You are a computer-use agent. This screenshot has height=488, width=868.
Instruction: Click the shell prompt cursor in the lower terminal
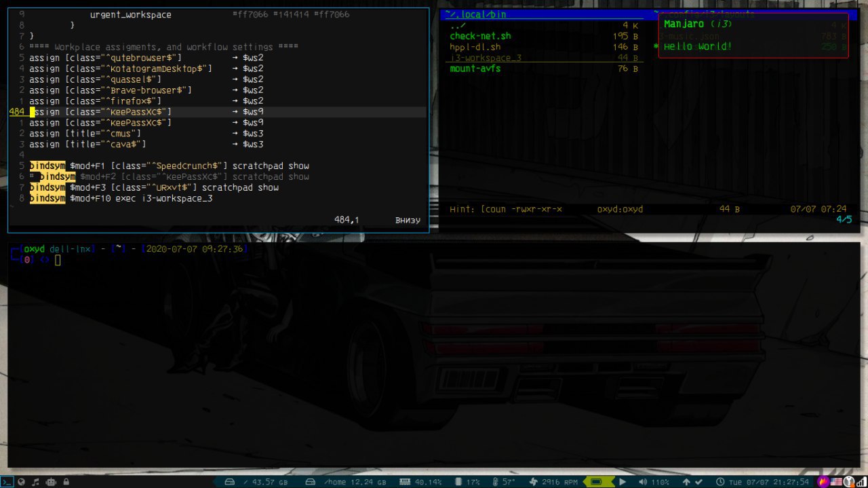point(58,260)
